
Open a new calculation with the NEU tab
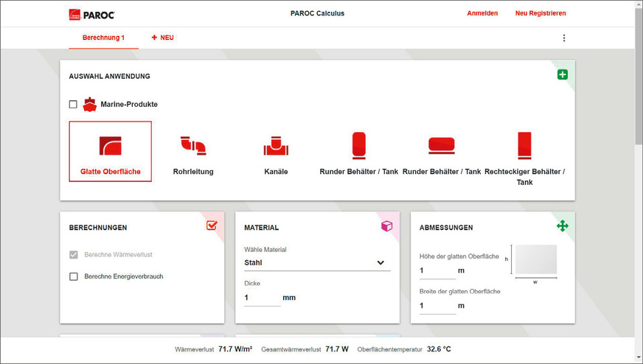(x=163, y=38)
